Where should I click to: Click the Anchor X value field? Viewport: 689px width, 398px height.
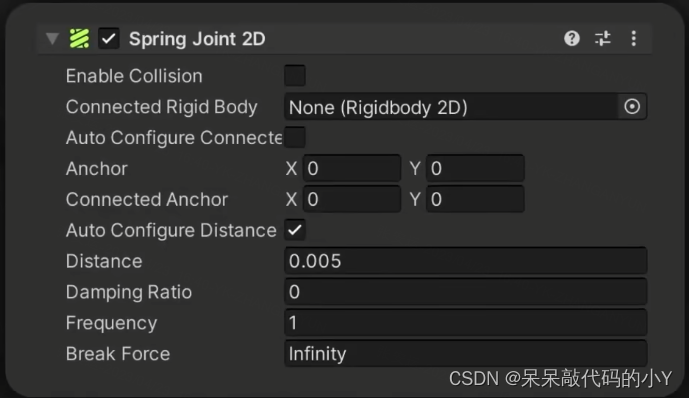pyautogui.click(x=352, y=168)
